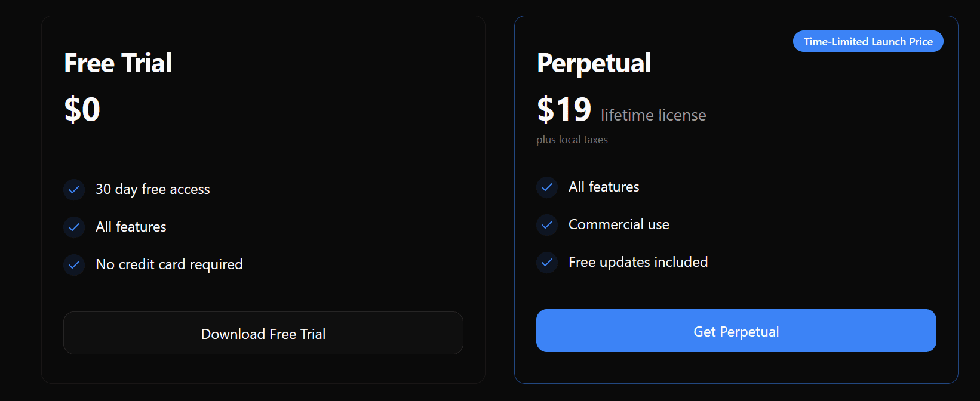This screenshot has width=980, height=401.
Task: Click the checkmark beside Commercial use
Action: pos(546,225)
